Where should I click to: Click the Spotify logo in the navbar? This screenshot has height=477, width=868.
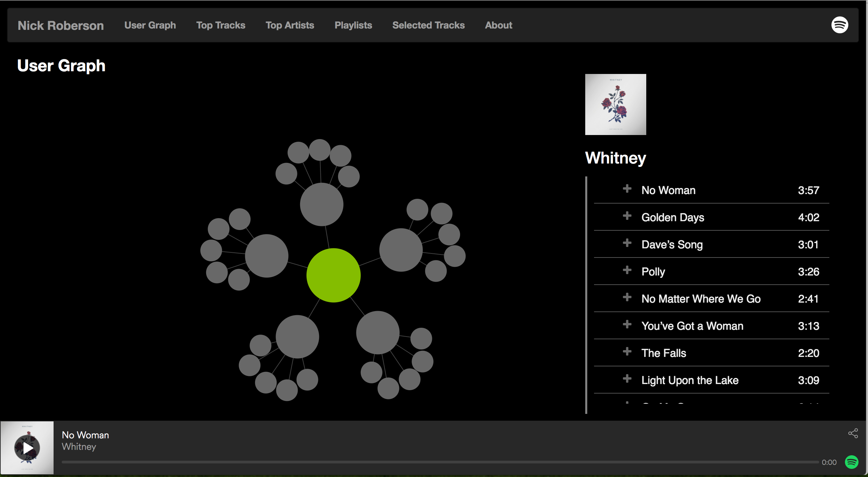[840, 25]
